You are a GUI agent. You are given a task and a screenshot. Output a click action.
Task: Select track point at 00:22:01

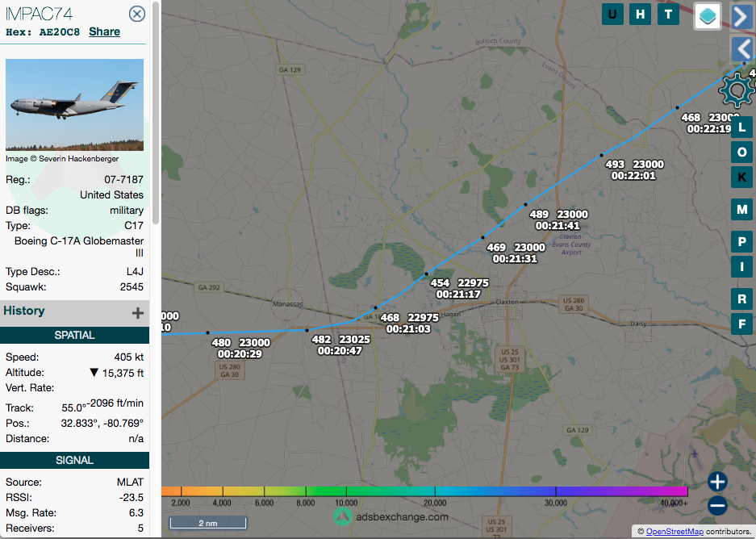[x=601, y=155]
